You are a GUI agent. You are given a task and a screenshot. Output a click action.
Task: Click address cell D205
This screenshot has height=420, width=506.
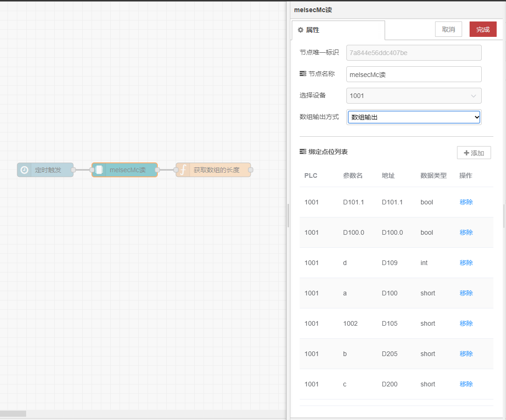[389, 354]
